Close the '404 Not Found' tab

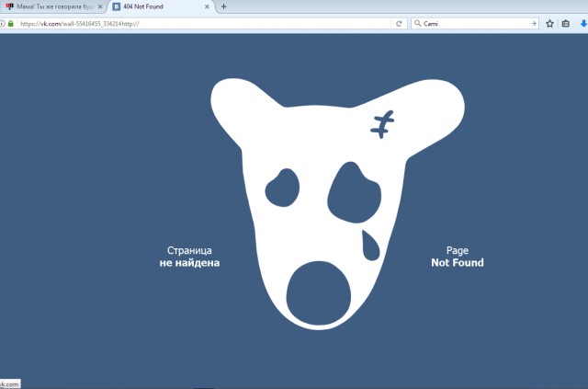[207, 6]
